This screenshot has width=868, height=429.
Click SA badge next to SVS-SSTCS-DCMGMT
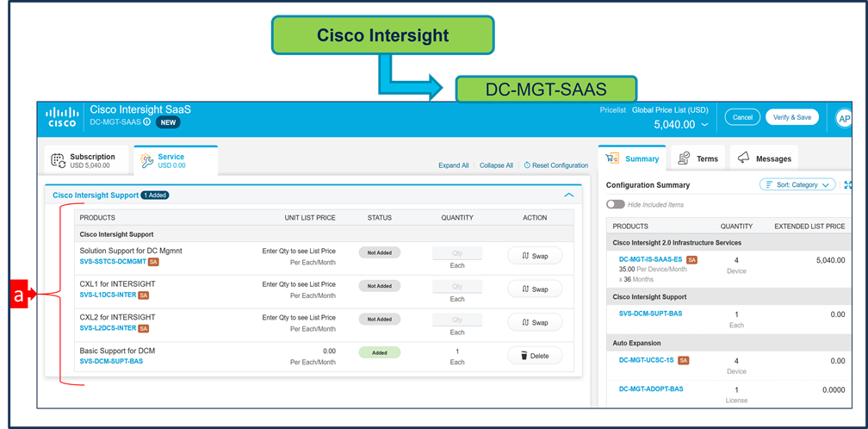tap(153, 262)
